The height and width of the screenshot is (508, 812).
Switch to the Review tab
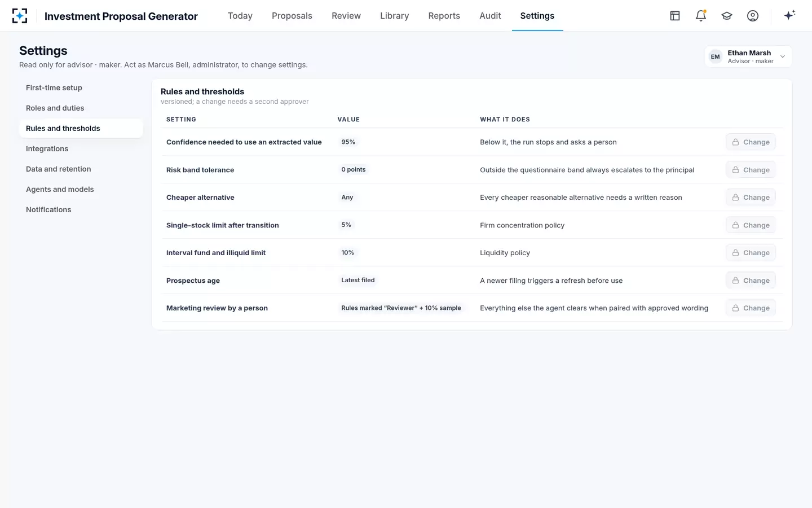coord(346,16)
